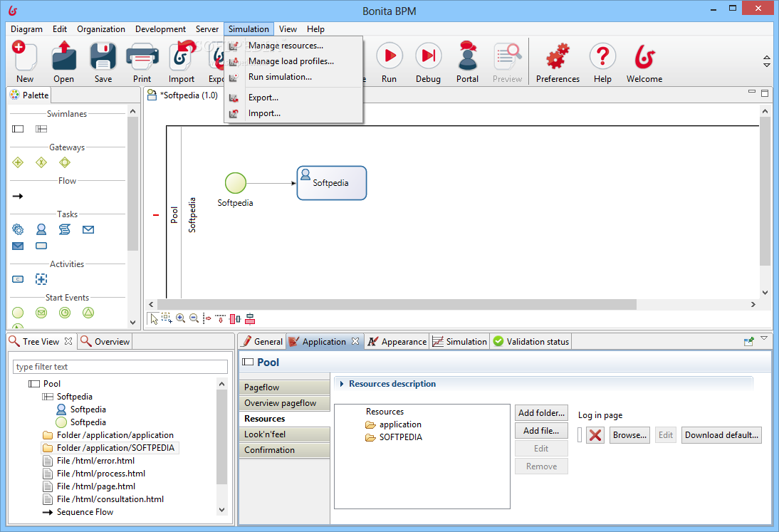The width and height of the screenshot is (779, 532).
Task: Select the SOFTPEDIA resource folder
Action: pos(394,437)
